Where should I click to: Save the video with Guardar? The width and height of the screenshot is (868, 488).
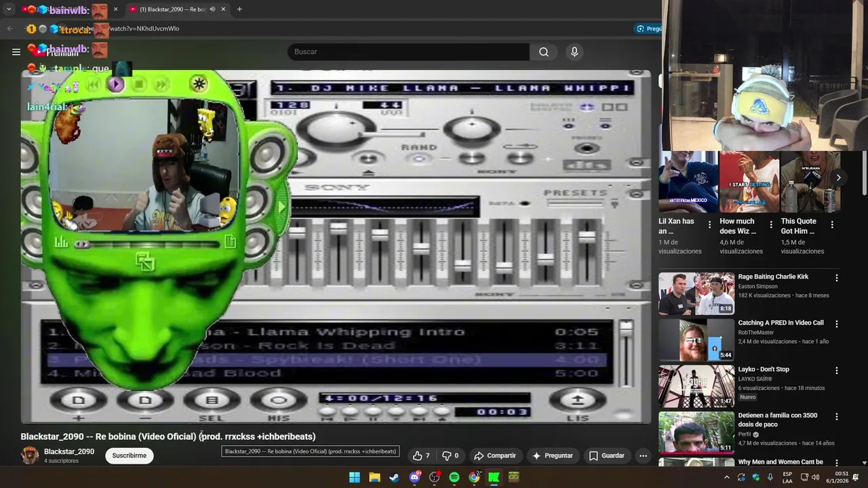pyautogui.click(x=606, y=455)
